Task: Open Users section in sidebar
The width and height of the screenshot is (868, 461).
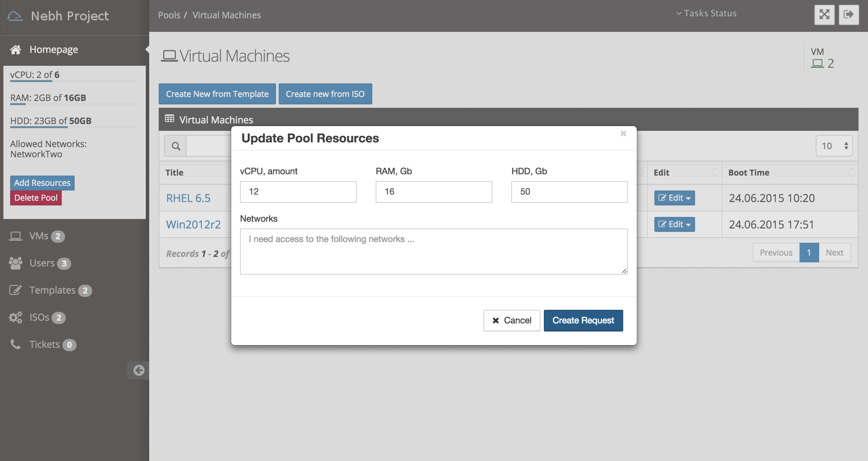Action: 42,263
